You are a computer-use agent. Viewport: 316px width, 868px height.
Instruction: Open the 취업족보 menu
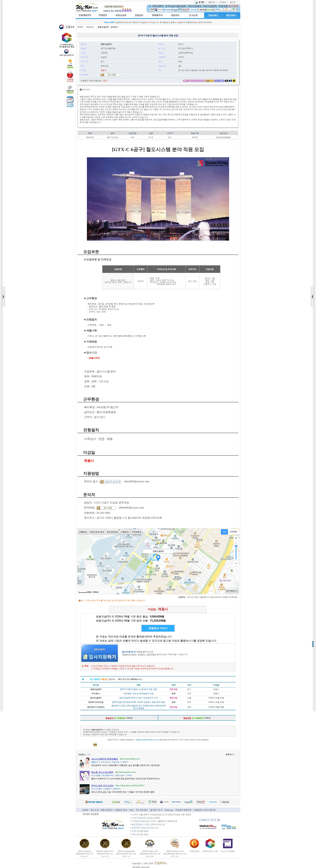175,15
